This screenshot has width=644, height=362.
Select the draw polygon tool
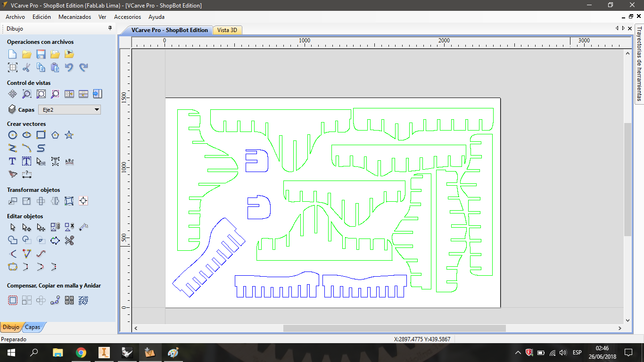(55, 135)
